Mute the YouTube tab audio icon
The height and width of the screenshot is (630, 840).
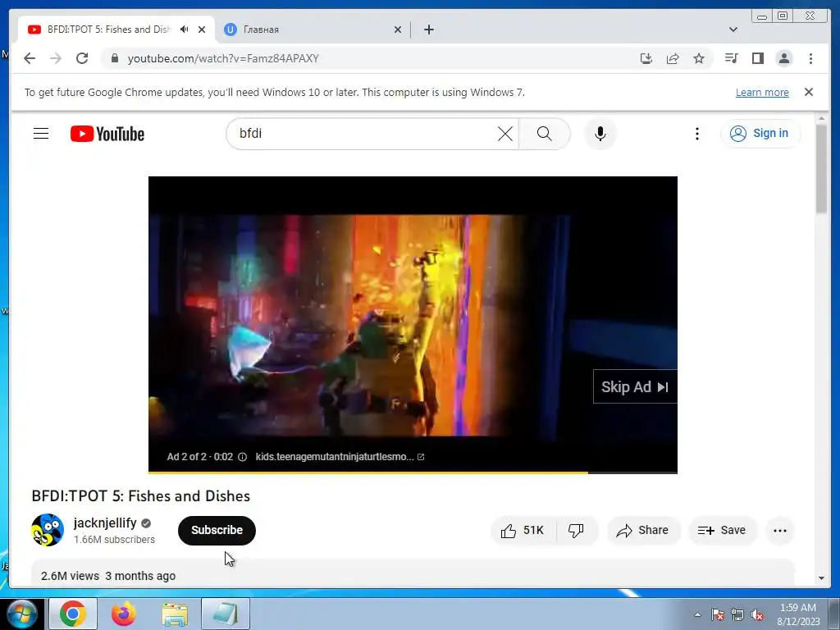click(x=185, y=30)
